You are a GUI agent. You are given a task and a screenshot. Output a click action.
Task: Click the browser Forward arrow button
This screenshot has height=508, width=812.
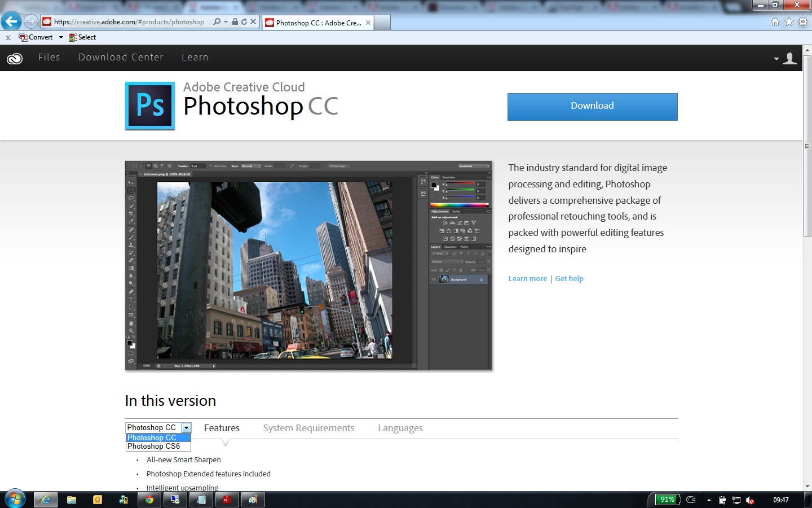(x=31, y=22)
